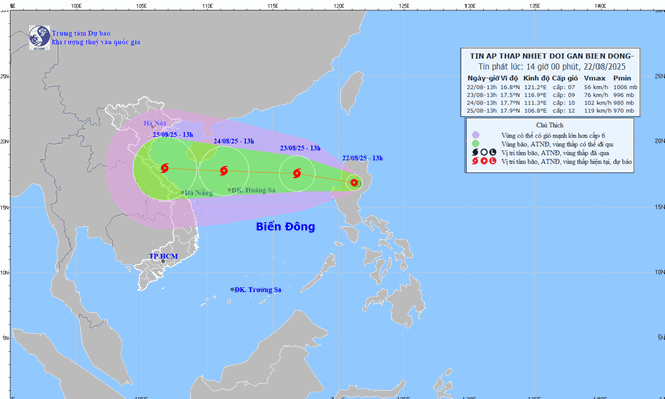Click the current storm position 22/08/25 marker

coord(354,183)
